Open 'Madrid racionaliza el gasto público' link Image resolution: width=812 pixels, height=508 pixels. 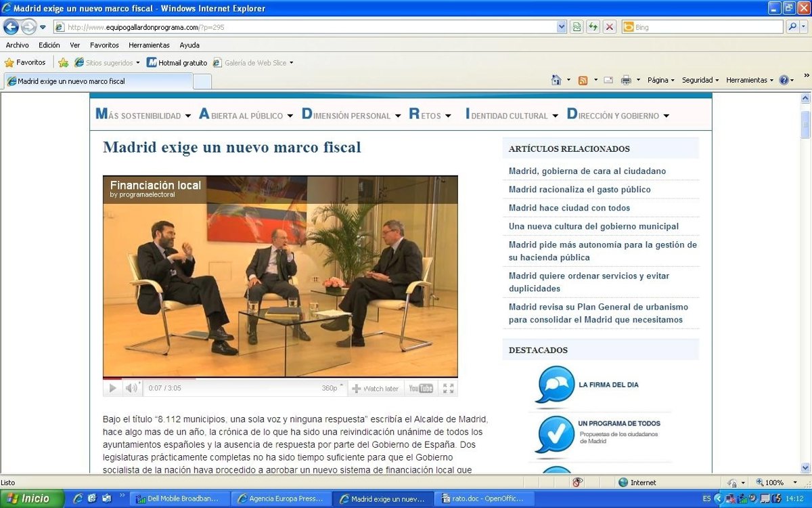tap(579, 190)
